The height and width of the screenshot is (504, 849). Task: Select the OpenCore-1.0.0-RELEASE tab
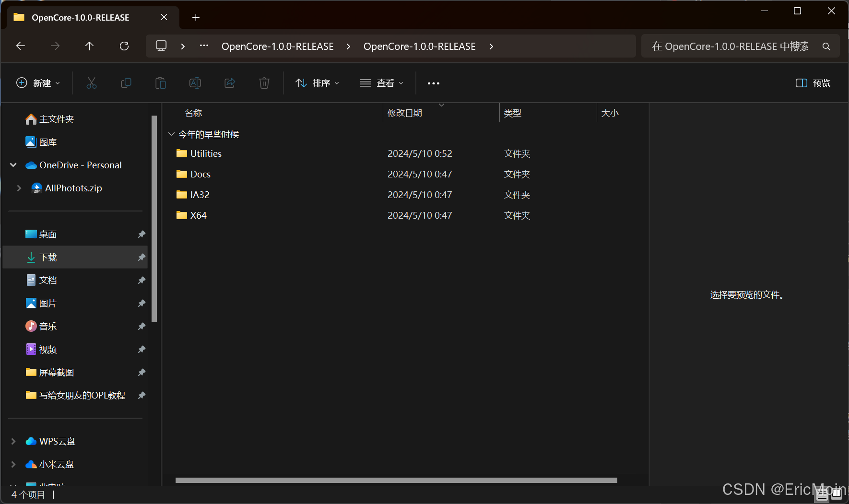point(81,17)
